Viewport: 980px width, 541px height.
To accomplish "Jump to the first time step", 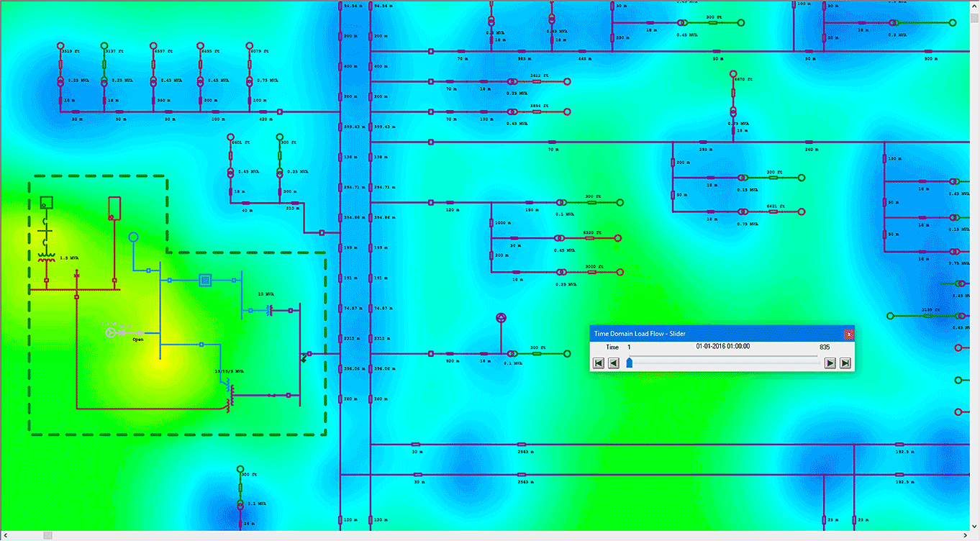I will (597, 363).
